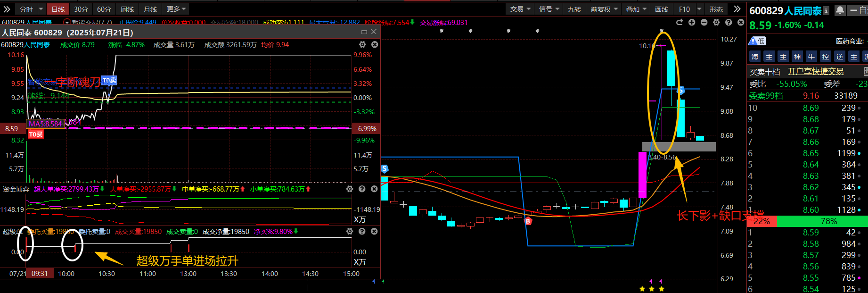The height and width of the screenshot is (293, 868).
Task: Close the 超级单 indicator panel
Action: click(x=374, y=231)
